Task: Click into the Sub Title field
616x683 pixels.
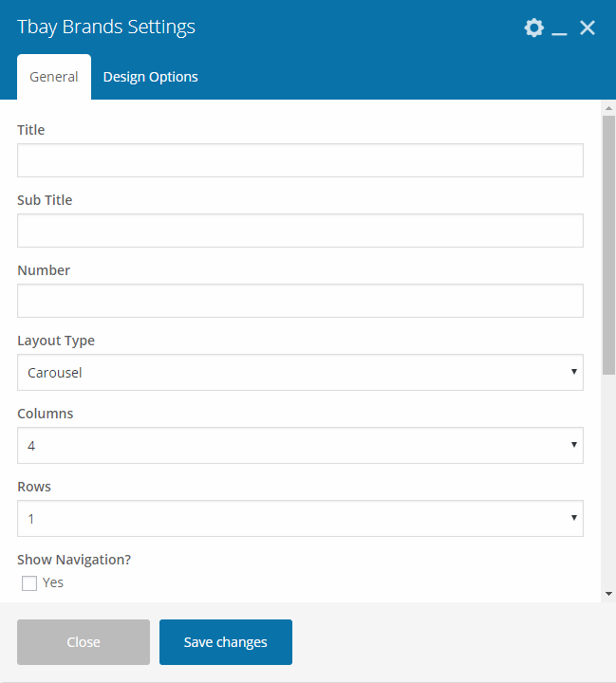Action: 300,231
